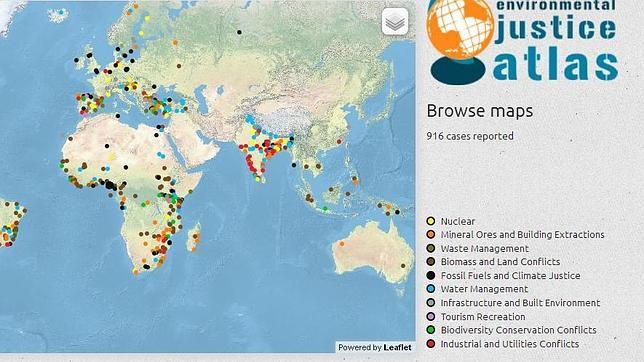Click the 'Browse maps' heading
Viewport: 644px width, 362px height.
click(x=480, y=111)
